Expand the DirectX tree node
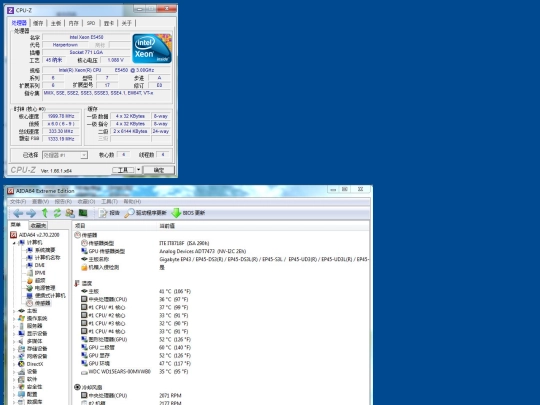This screenshot has width=540, height=405. [x=14, y=364]
